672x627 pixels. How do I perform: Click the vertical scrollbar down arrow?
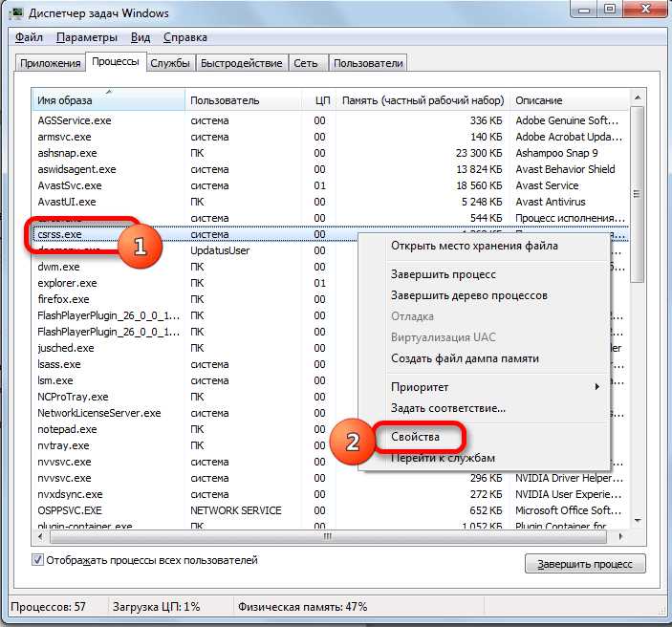click(638, 520)
